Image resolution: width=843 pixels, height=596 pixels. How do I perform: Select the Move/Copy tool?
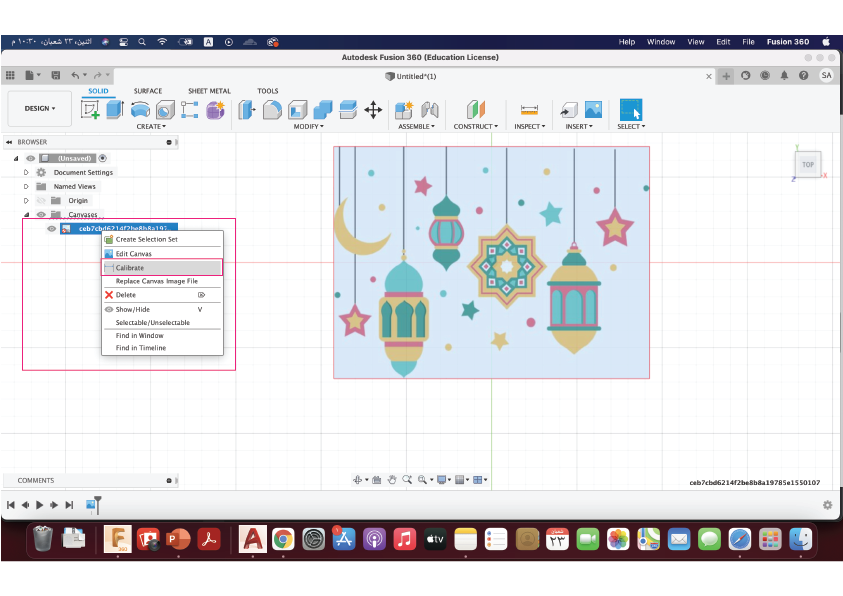coord(373,110)
